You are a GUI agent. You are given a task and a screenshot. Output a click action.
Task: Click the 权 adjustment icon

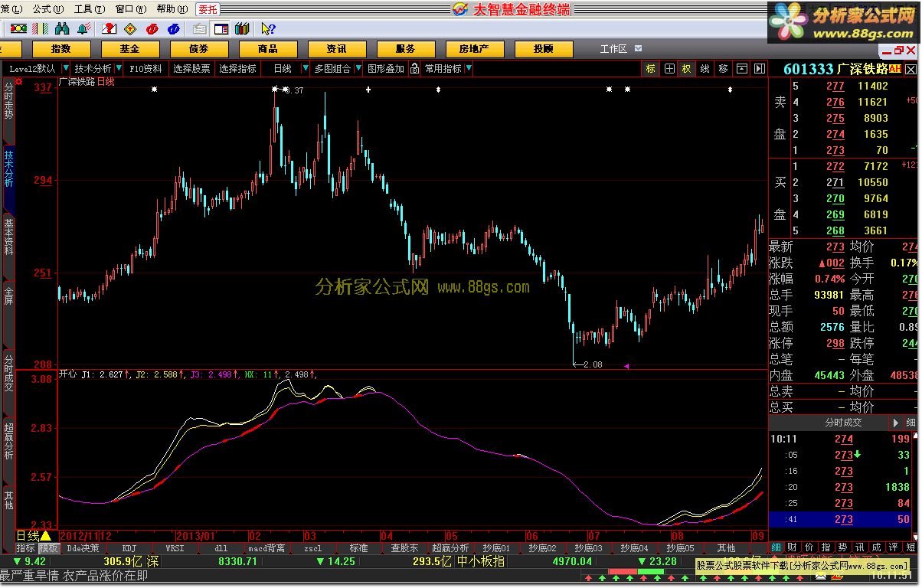[687, 68]
